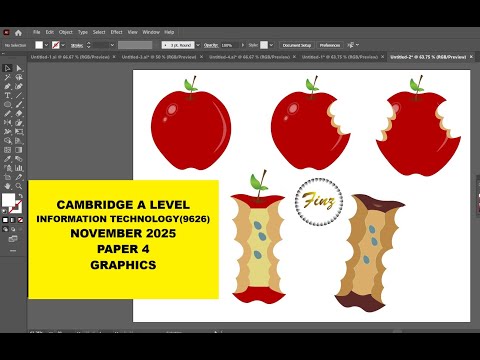Screen dimensions: 480x360
Task: Select the Mesh tool
Action: (7, 150)
